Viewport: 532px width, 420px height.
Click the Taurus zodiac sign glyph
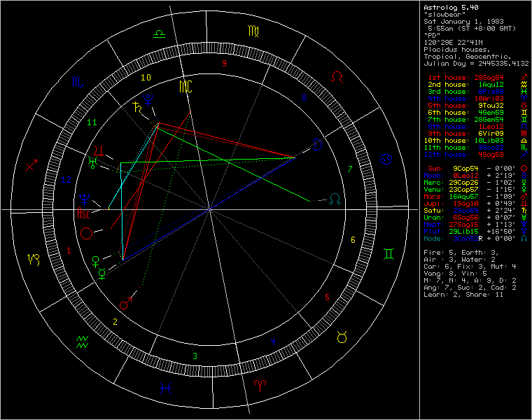click(x=342, y=337)
